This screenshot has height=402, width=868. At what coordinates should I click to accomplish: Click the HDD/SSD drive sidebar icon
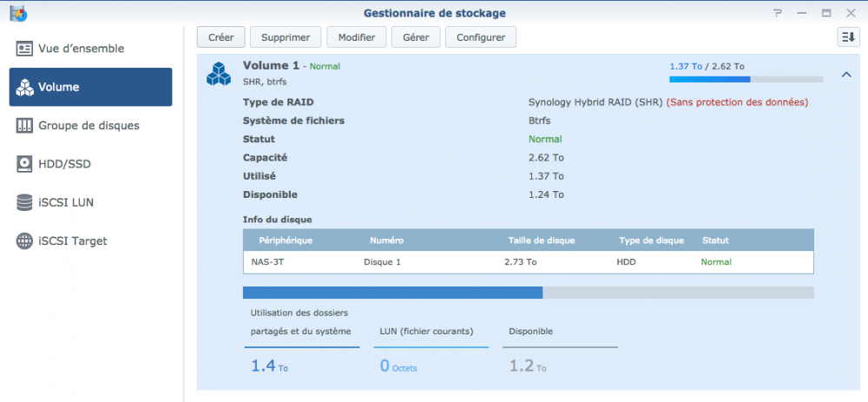point(24,164)
